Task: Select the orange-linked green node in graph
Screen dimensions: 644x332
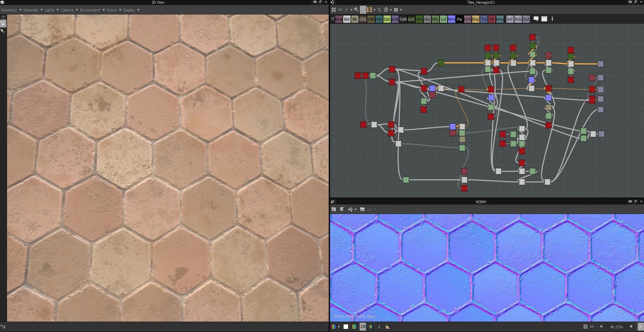Action: click(x=441, y=63)
